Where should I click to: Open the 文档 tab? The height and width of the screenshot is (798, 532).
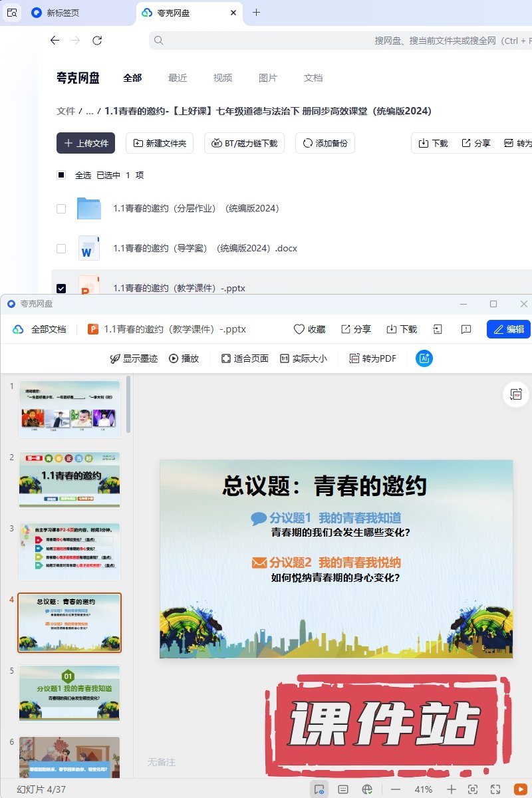click(313, 78)
